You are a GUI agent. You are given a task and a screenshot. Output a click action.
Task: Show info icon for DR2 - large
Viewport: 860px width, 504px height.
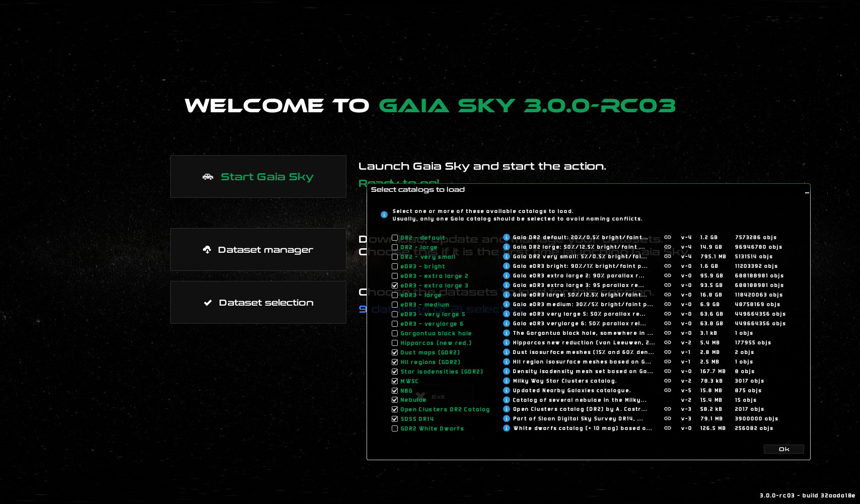(x=507, y=247)
